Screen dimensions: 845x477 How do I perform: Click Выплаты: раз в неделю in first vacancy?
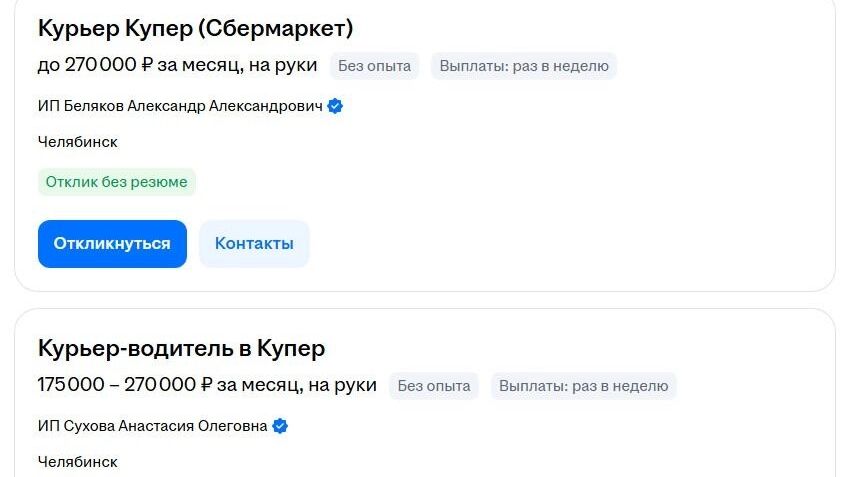coord(524,66)
